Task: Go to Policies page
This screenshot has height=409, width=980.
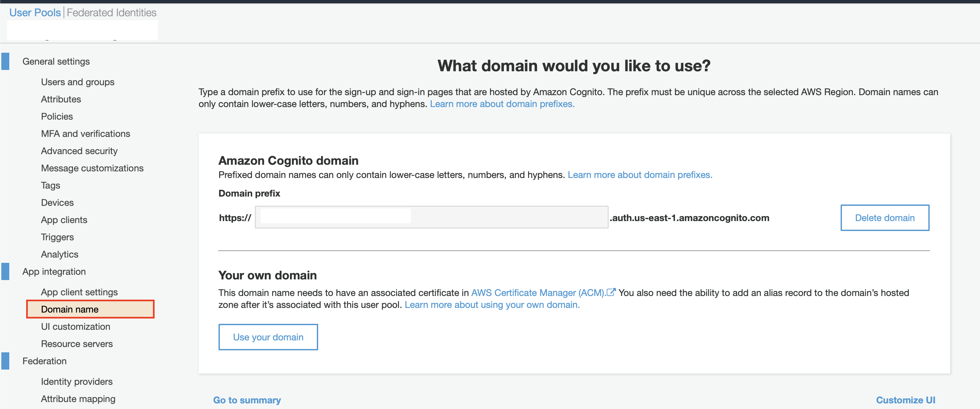Action: pyautogui.click(x=57, y=116)
